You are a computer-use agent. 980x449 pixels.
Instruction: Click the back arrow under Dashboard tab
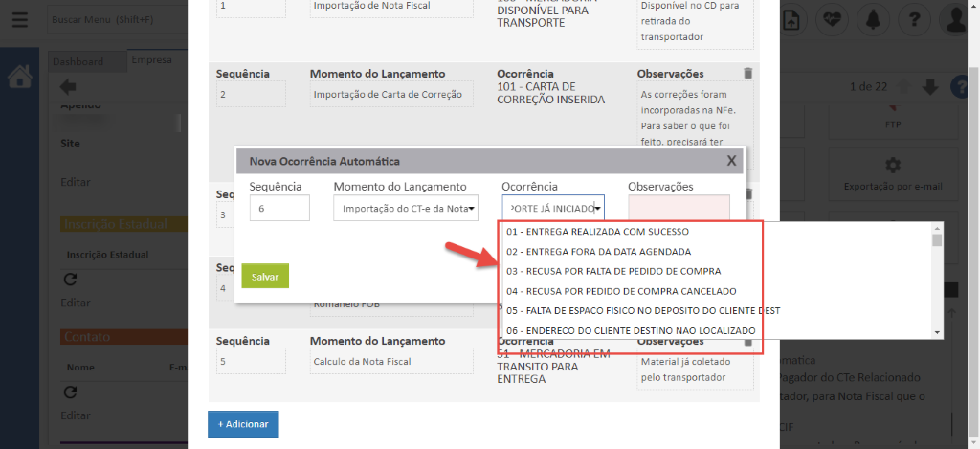coord(68,86)
